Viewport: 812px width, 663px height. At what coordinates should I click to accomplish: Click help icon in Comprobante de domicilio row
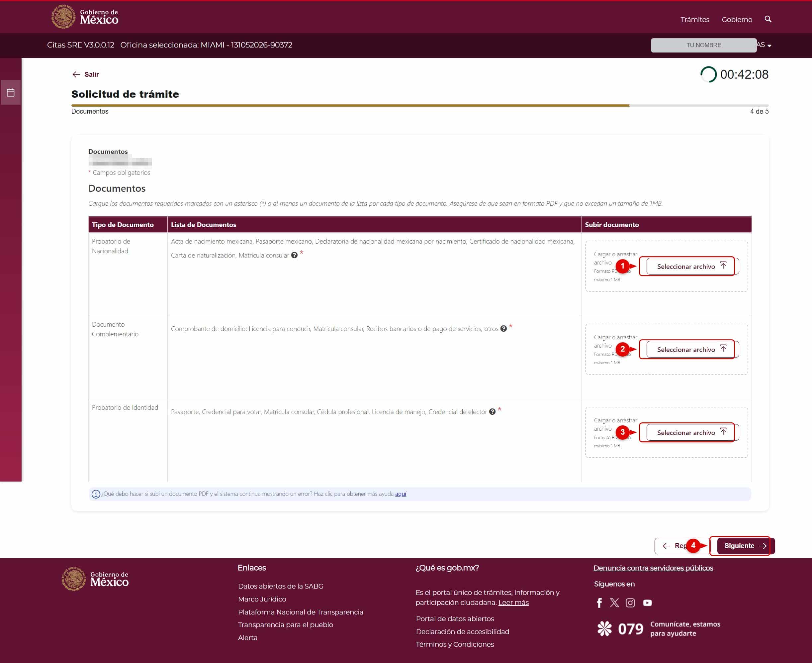(x=503, y=328)
